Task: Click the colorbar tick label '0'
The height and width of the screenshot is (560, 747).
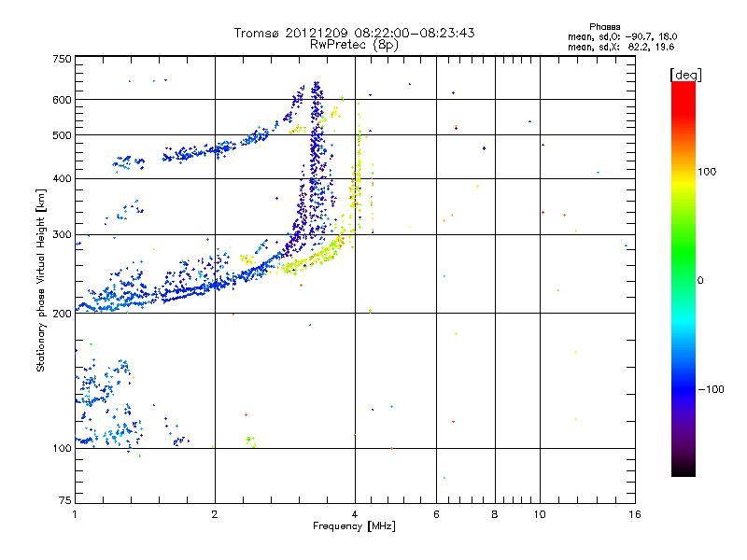Action: pyautogui.click(x=700, y=281)
